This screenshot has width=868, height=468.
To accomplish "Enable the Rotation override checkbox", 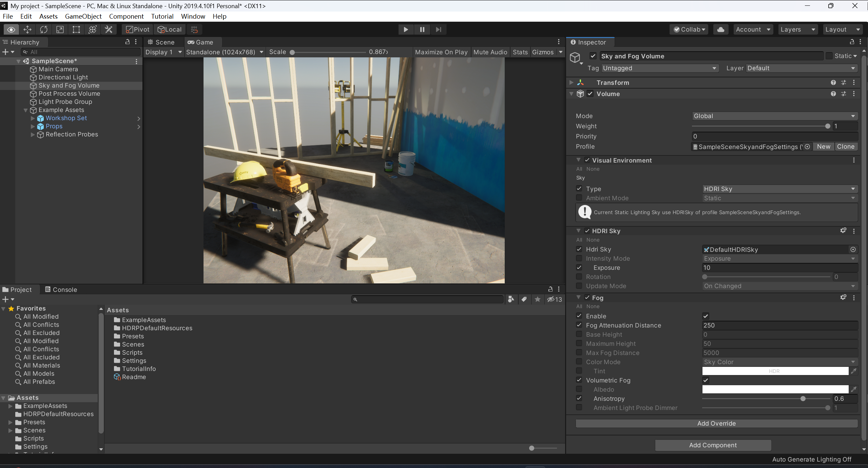I will (x=579, y=277).
